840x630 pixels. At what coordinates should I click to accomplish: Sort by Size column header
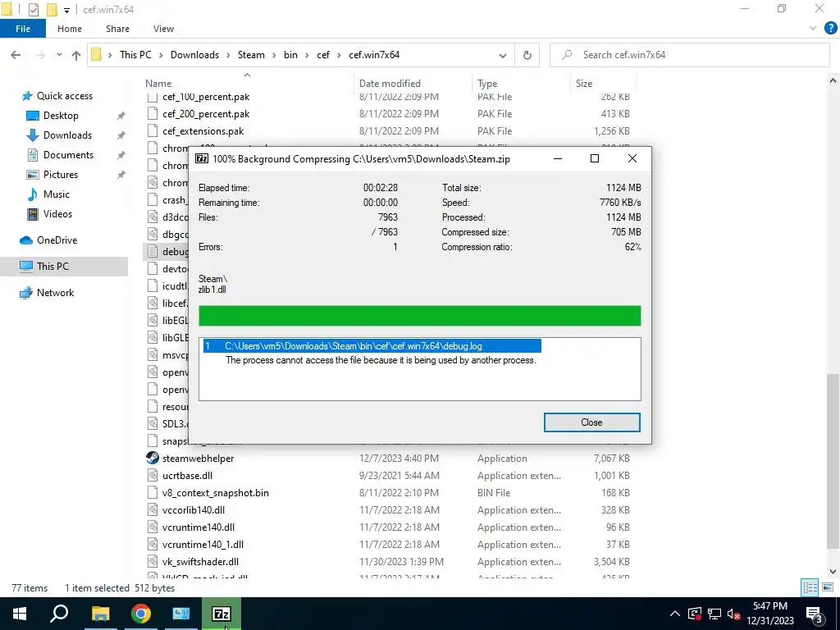pyautogui.click(x=584, y=84)
